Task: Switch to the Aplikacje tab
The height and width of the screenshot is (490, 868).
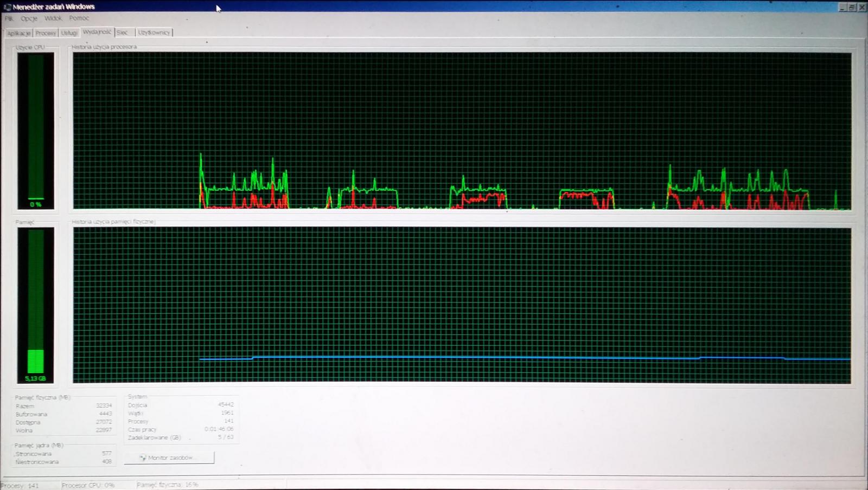Action: coord(19,33)
